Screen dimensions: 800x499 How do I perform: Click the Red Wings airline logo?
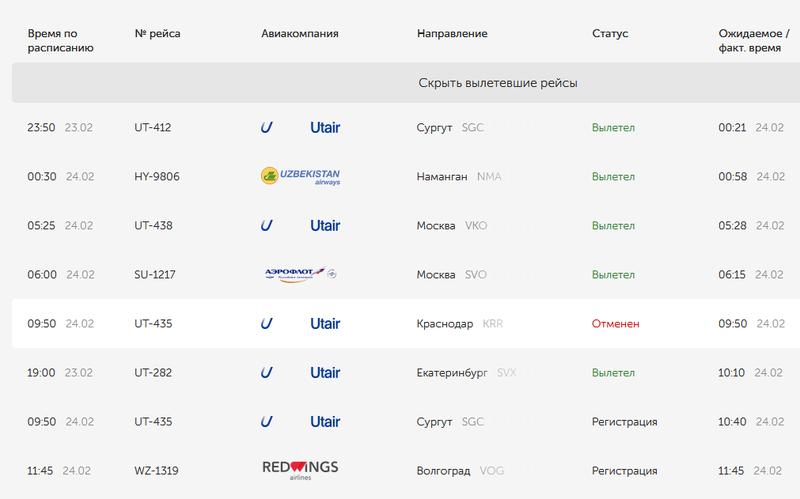[300, 469]
